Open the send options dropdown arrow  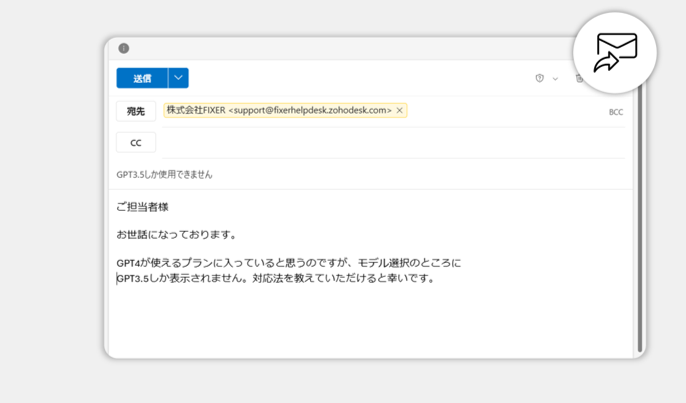(178, 78)
